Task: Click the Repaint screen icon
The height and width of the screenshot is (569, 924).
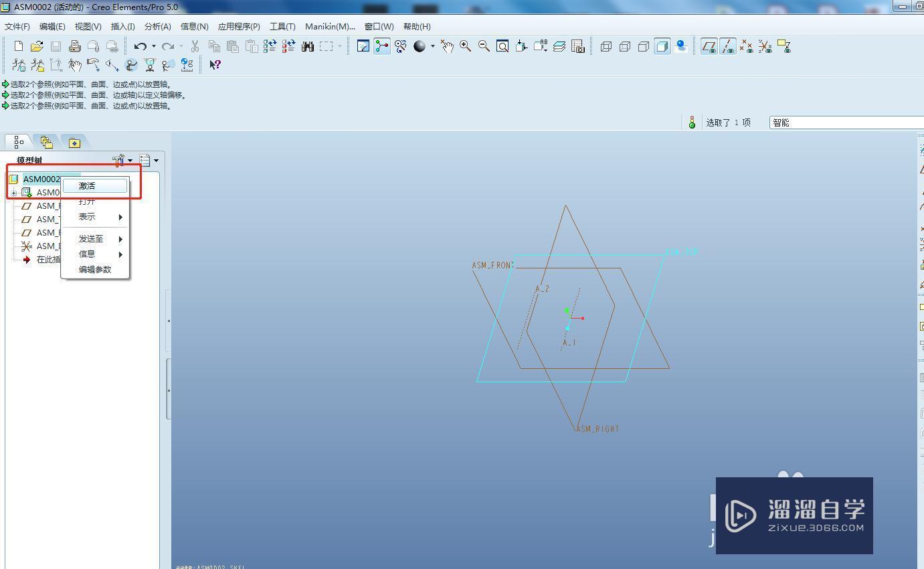Action: [x=363, y=46]
